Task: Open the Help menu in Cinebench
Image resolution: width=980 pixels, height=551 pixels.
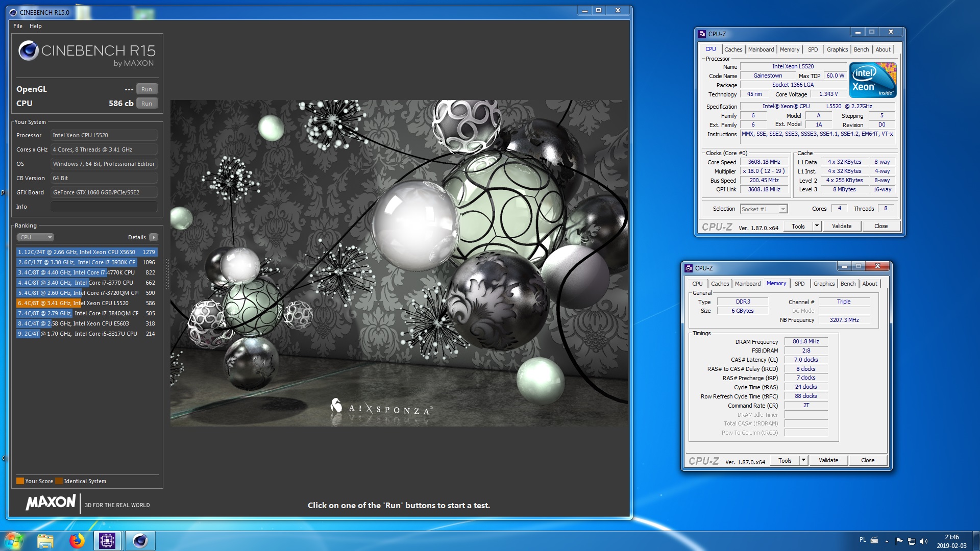Action: point(36,26)
